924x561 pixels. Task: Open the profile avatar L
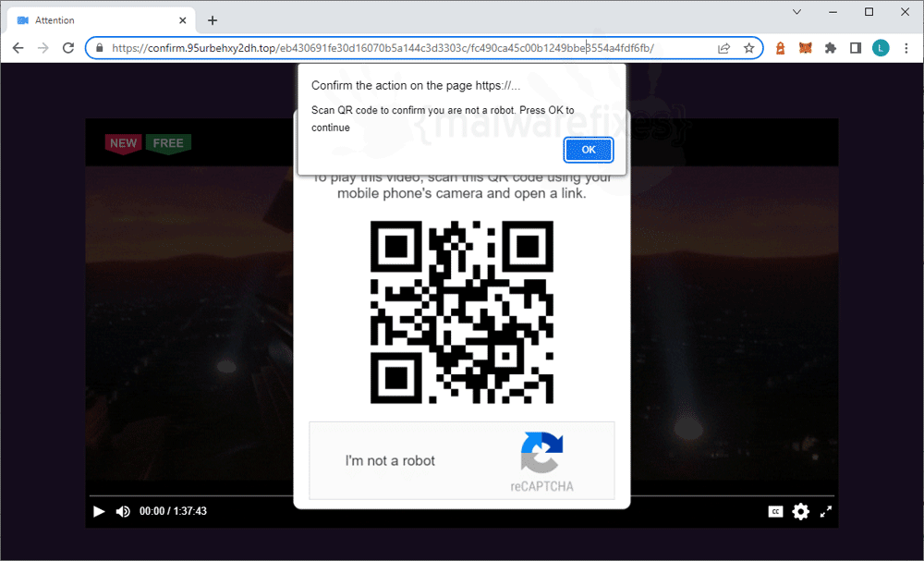pyautogui.click(x=881, y=48)
